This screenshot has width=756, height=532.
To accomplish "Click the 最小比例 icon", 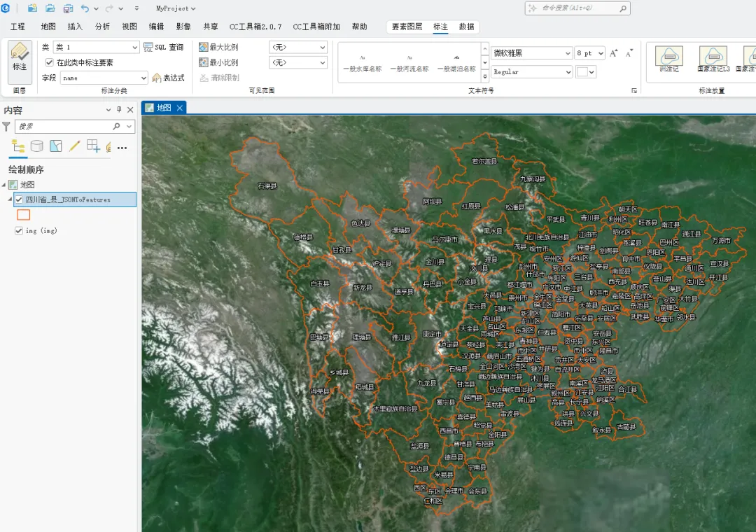I will [204, 62].
